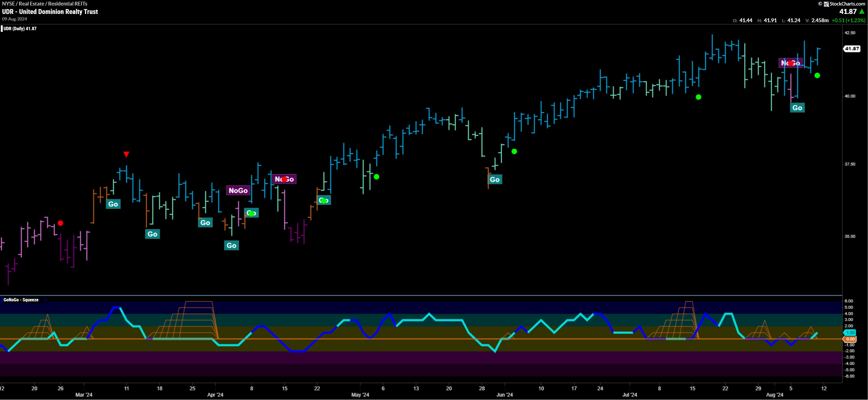
Task: Click the UDR (Daily) 41.87 legend label
Action: (x=20, y=29)
